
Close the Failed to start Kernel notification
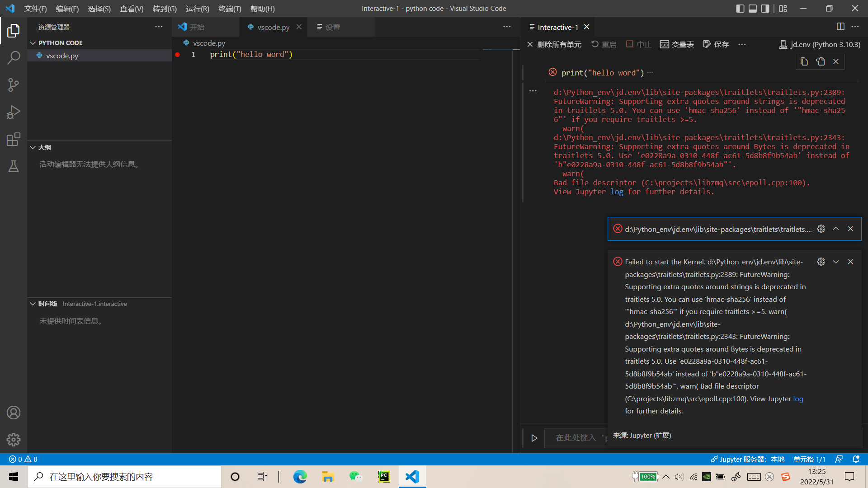point(850,262)
